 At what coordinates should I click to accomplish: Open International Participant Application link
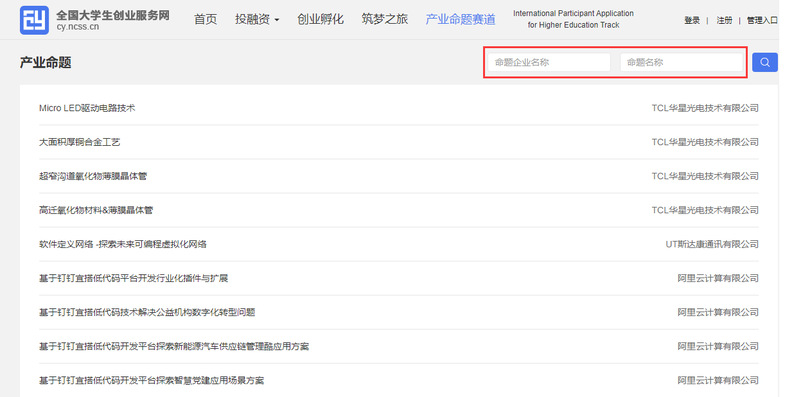pyautogui.click(x=573, y=19)
